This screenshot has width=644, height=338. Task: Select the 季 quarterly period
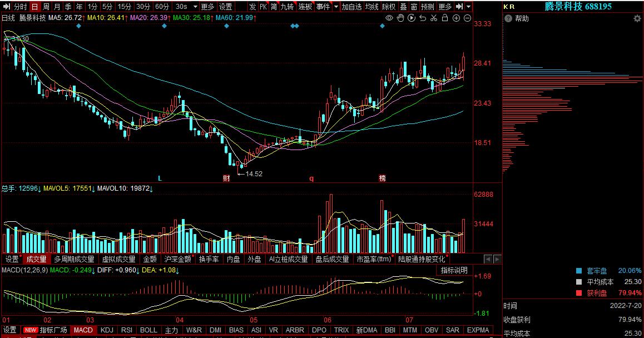point(68,7)
